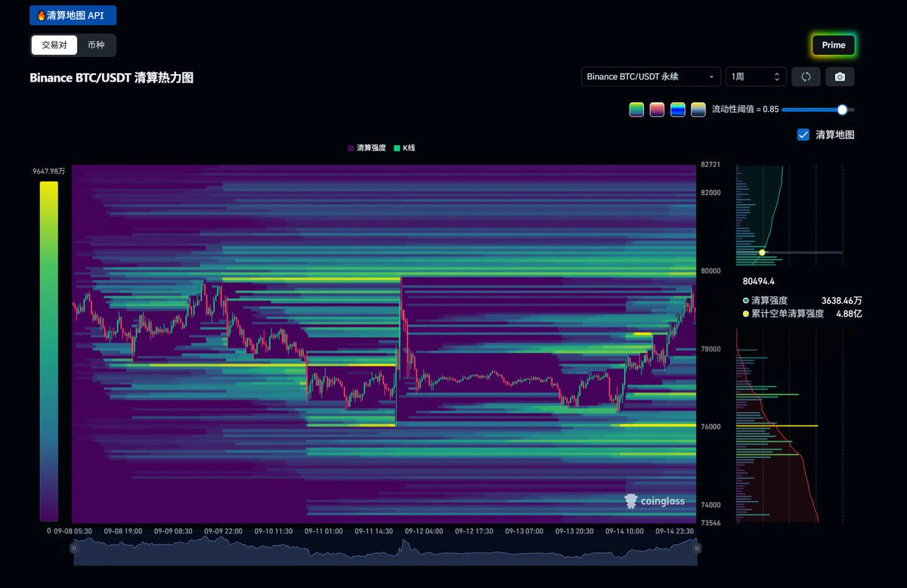Click the 76000 price axis label
Image resolution: width=907 pixels, height=588 pixels.
(711, 427)
